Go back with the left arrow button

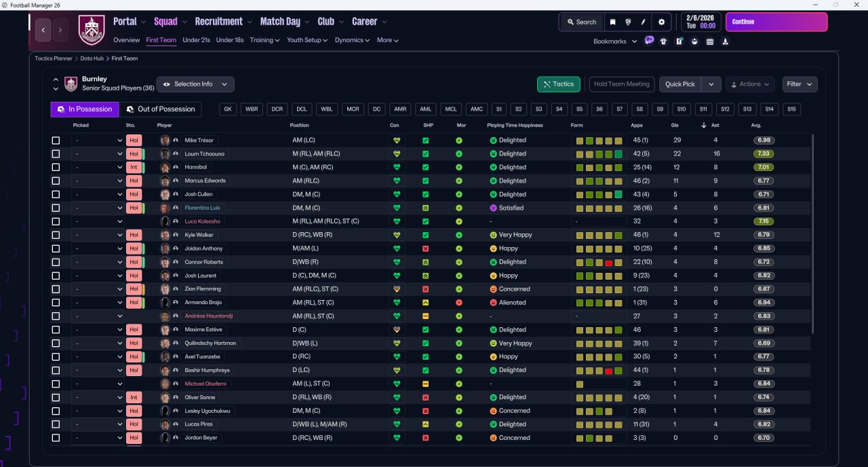click(44, 30)
